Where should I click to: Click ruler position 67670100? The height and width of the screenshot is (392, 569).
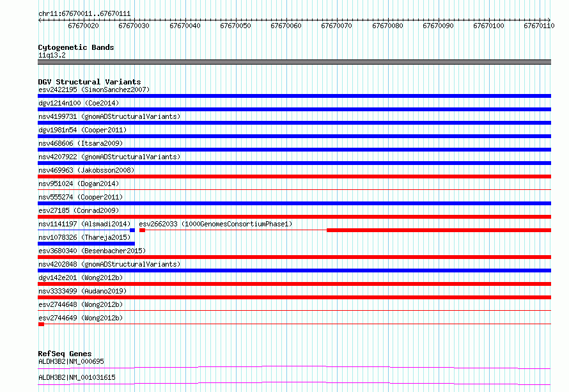tap(488, 26)
